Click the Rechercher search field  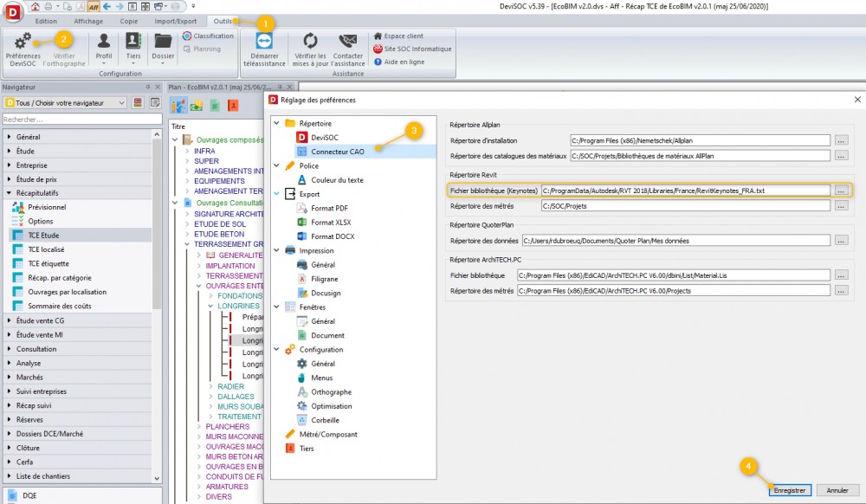[82, 120]
